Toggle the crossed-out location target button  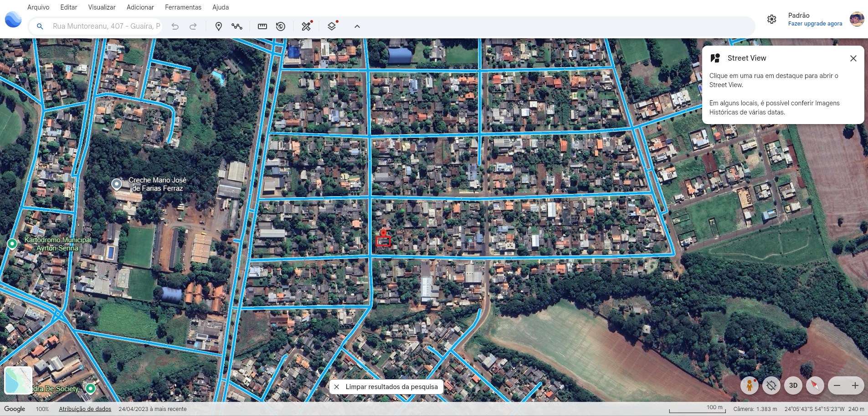[x=771, y=385]
